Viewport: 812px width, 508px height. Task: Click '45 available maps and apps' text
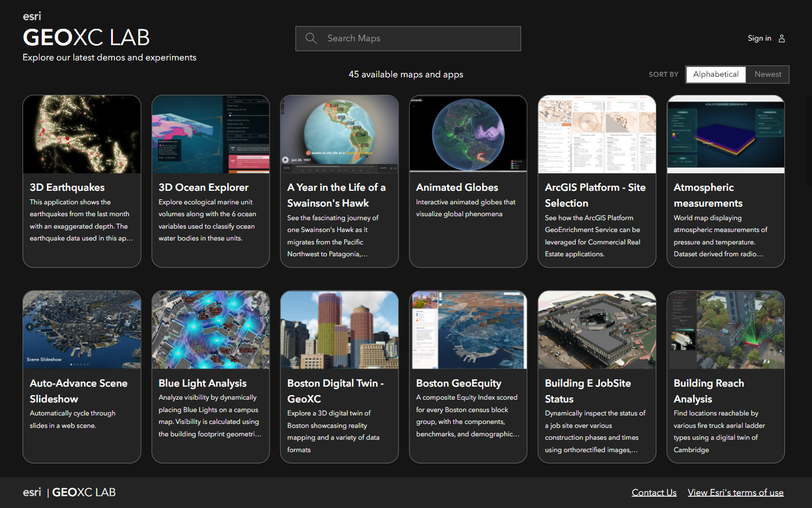tap(406, 75)
